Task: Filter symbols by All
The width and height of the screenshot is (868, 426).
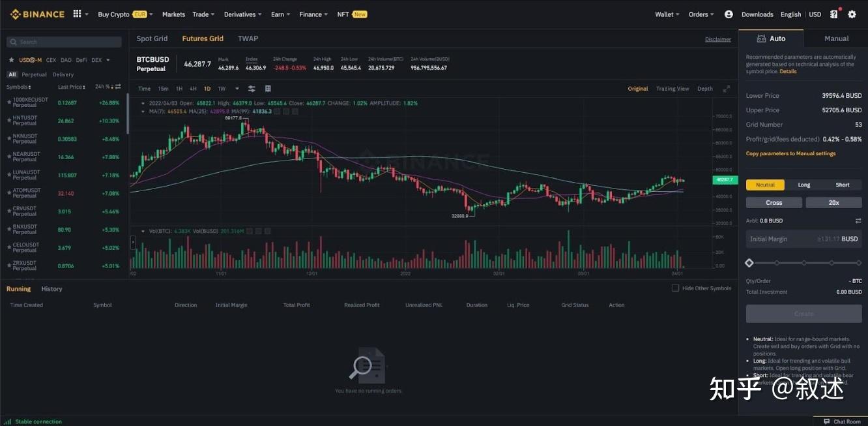Action: 12,74
